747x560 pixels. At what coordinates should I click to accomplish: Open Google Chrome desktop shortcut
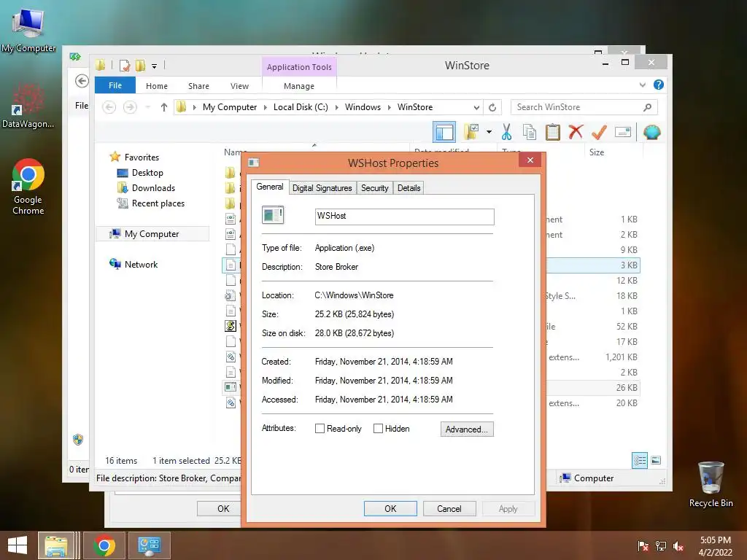(x=28, y=187)
